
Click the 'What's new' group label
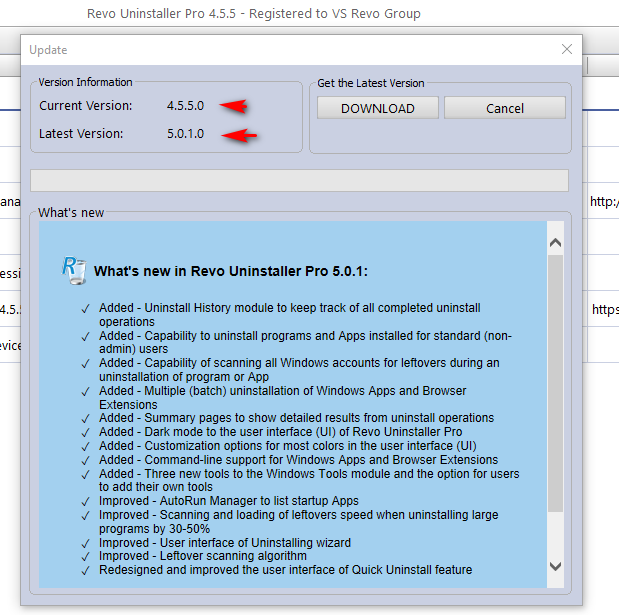click(x=71, y=213)
